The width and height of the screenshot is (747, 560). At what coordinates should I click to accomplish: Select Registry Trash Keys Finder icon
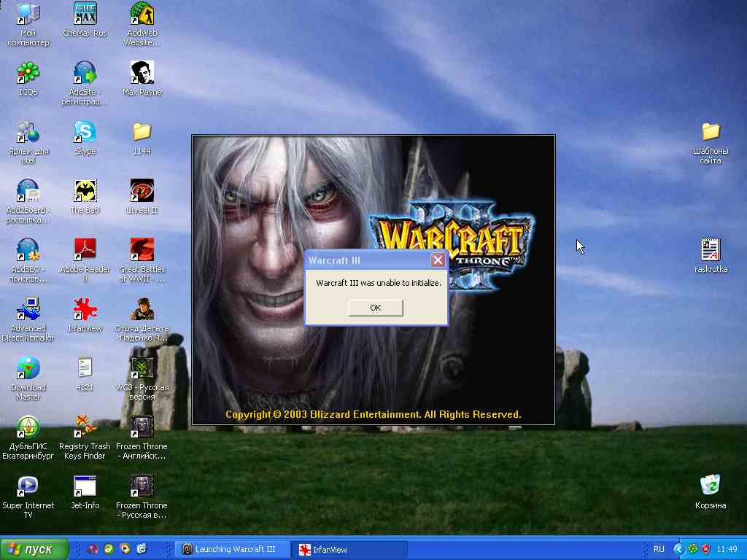85,437
